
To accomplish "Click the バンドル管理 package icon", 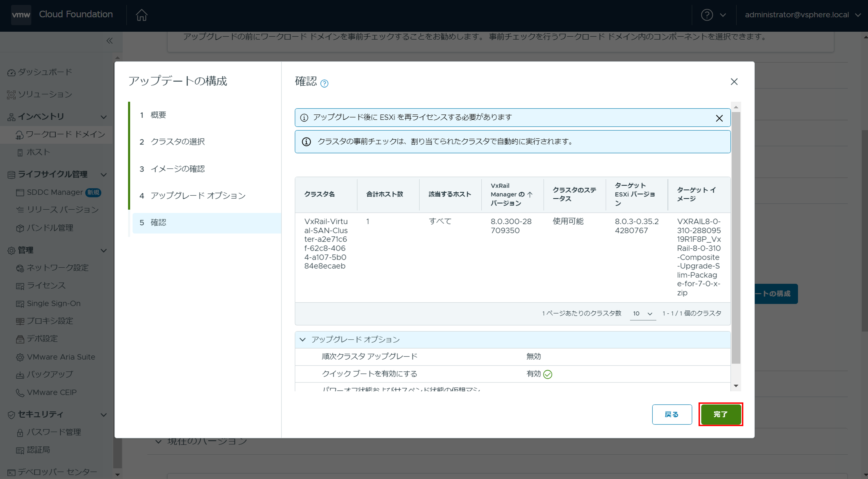I will 20,229.
